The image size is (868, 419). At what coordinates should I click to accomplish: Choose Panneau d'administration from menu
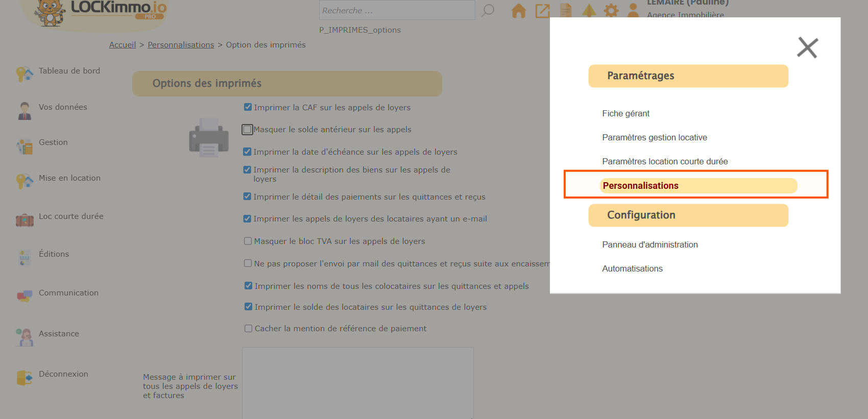coord(649,244)
